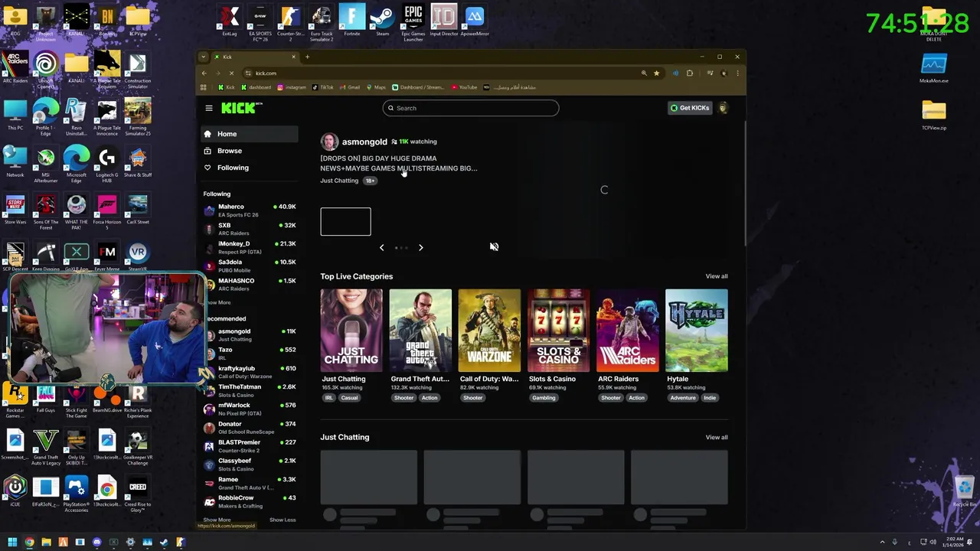
Task: Open Steam from the taskbar
Action: click(164, 542)
